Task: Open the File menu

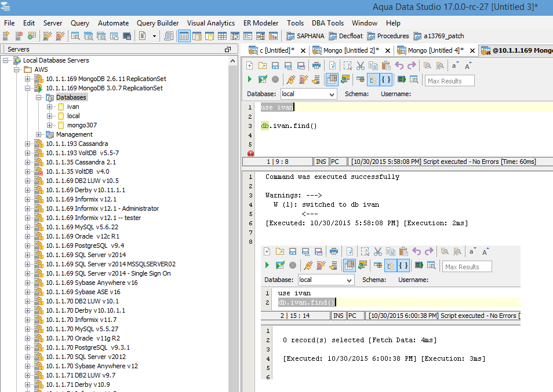Action: click(x=9, y=23)
